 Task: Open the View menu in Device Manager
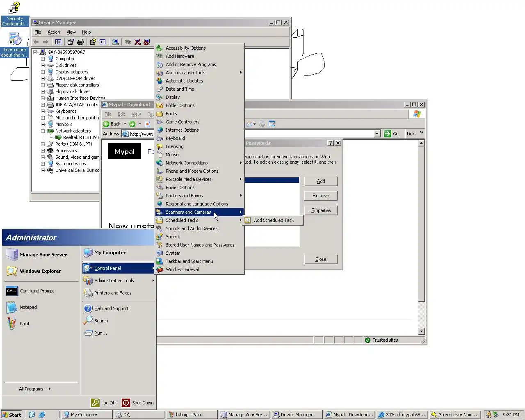click(71, 32)
